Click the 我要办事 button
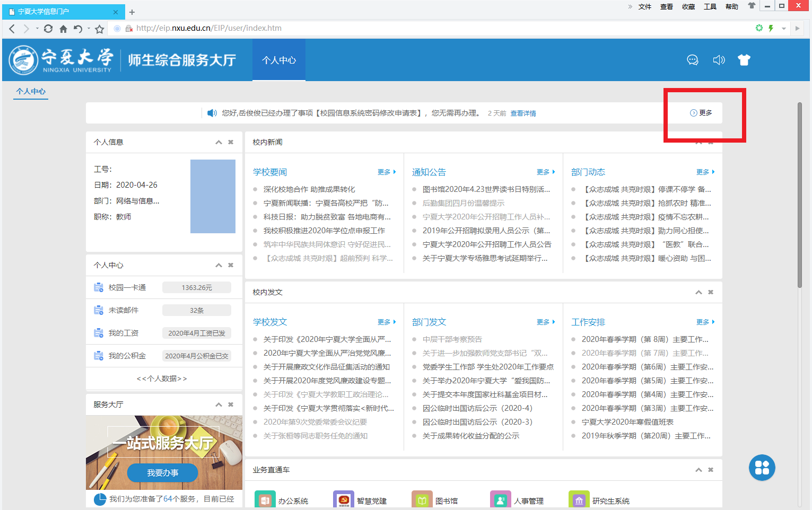This screenshot has width=812, height=510. point(162,472)
